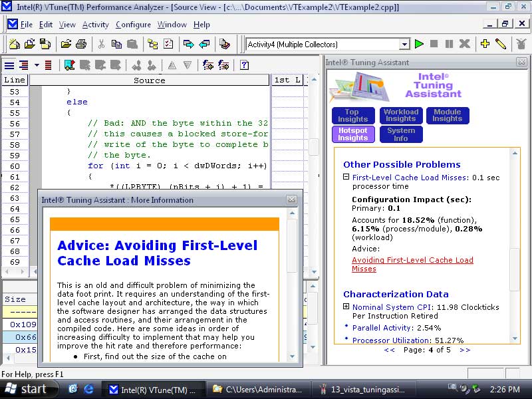This screenshot has height=399, width=532.
Task: Click the blue horizontal lines view icon
Action: (9, 65)
